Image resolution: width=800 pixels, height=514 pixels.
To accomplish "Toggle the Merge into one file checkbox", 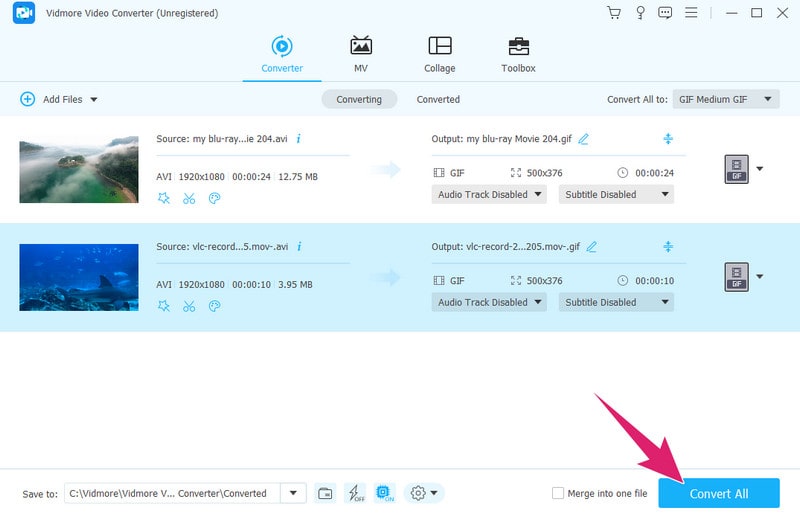I will point(558,493).
